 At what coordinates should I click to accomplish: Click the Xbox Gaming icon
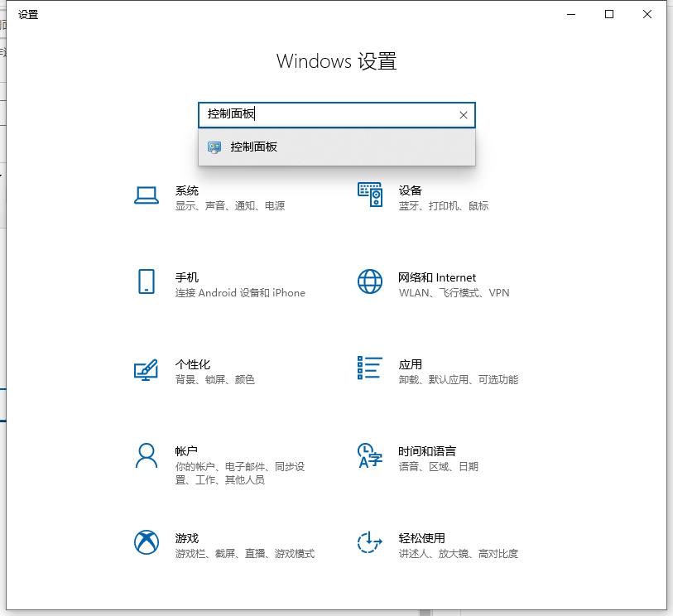pos(147,542)
